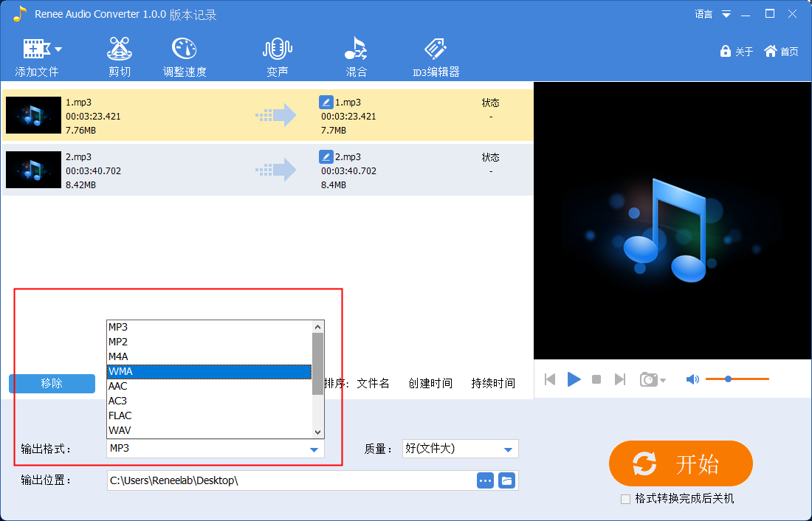
Task: Stop the preview playback
Action: coord(596,379)
